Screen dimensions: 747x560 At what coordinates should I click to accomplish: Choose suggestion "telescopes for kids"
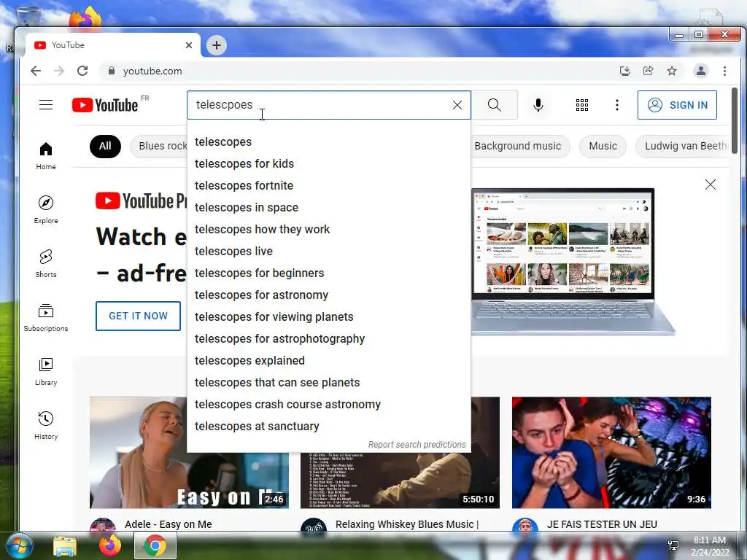coord(329,164)
